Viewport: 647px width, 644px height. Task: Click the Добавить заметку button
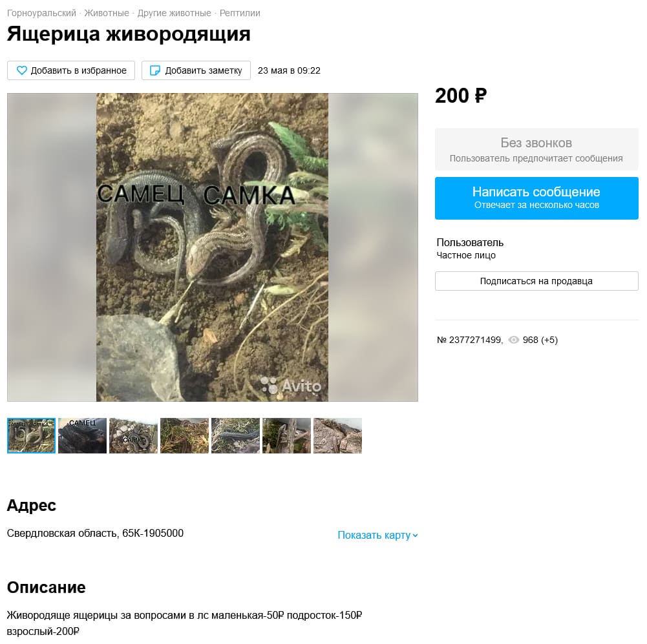coord(196,70)
